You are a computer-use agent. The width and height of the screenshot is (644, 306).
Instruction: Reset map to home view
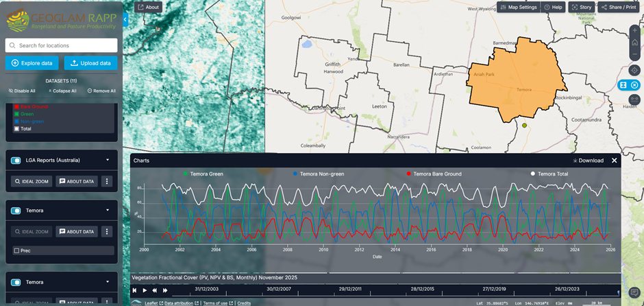click(634, 42)
